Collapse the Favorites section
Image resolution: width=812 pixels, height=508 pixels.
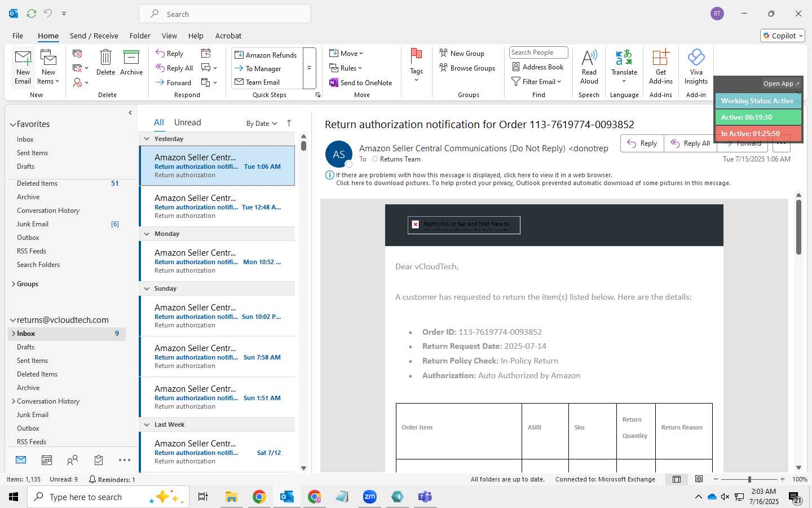point(12,124)
